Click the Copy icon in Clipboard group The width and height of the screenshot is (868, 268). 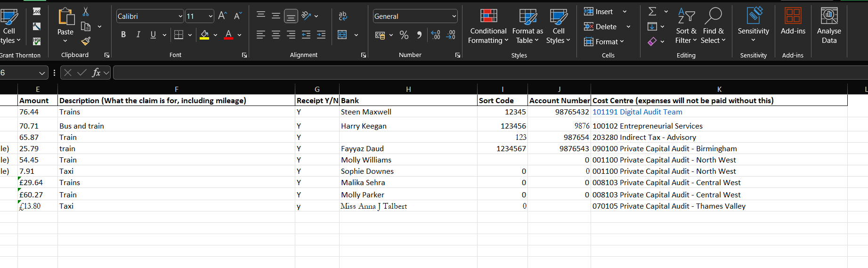tap(86, 26)
